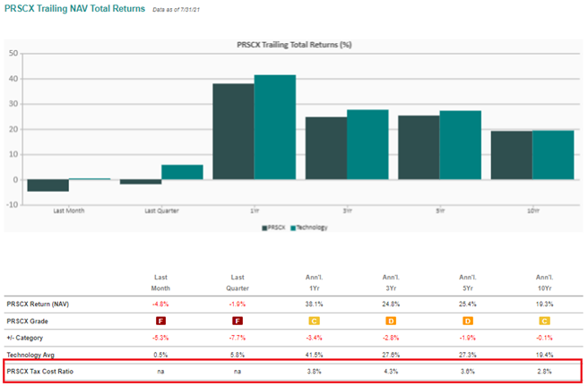This screenshot has height=386, width=588.
Task: Click the Last Quarter x-axis label on chart
Action: [x=161, y=211]
